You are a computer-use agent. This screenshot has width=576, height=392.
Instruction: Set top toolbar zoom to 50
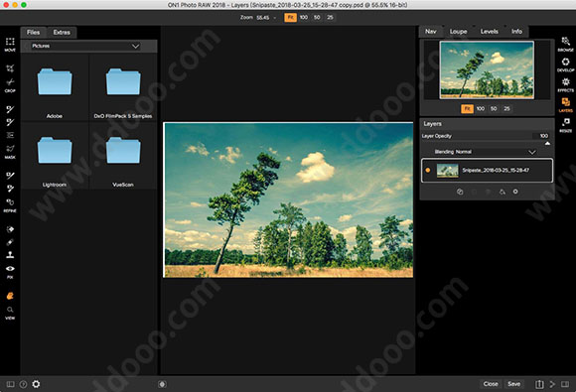point(317,17)
